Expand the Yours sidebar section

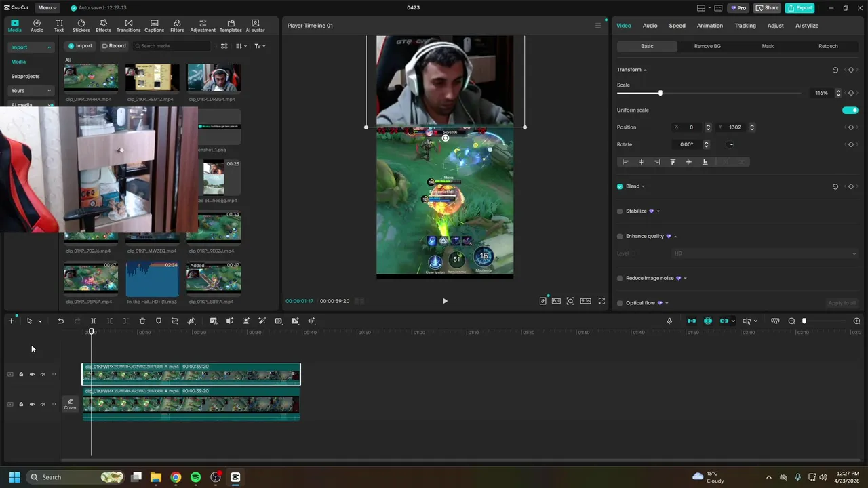click(31, 91)
